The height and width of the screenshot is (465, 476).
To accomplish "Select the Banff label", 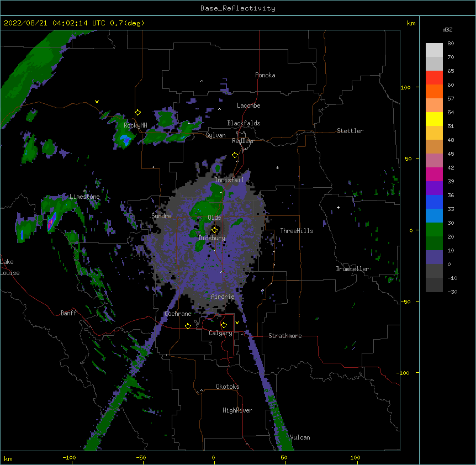I will click(68, 313).
